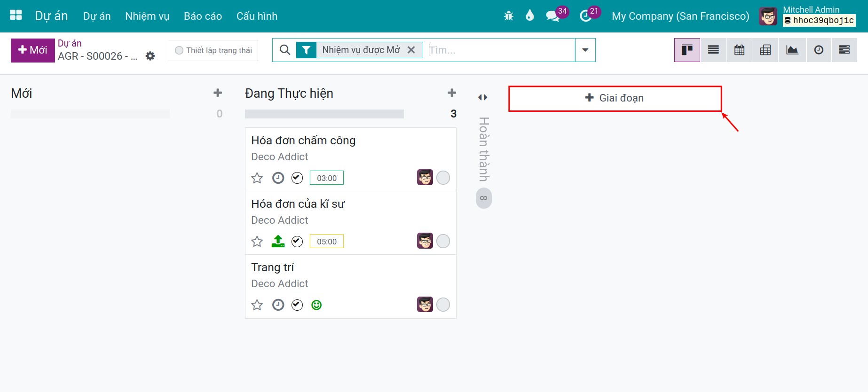868x392 pixels.
Task: Open the Báo cáo menu
Action: click(203, 16)
